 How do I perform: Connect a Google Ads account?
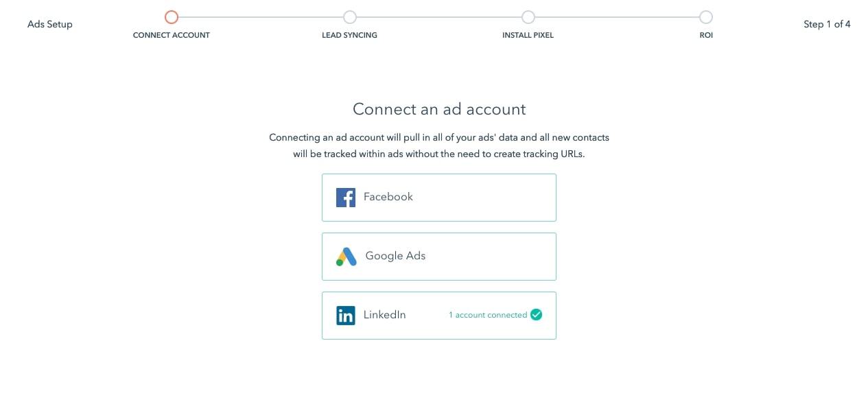click(x=439, y=257)
